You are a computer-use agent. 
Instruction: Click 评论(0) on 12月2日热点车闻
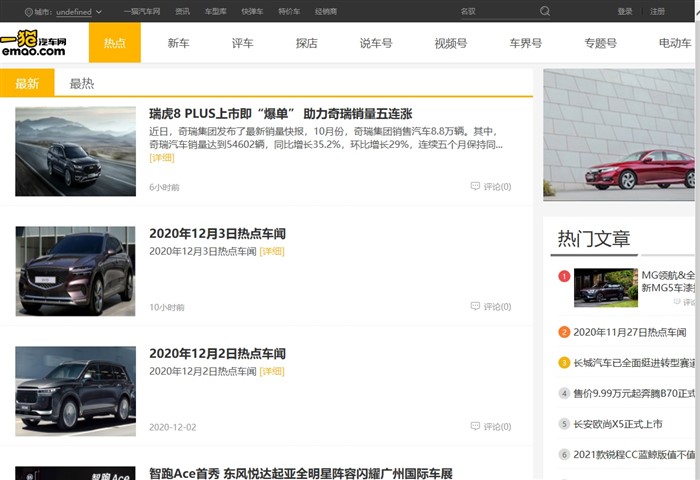[497, 427]
